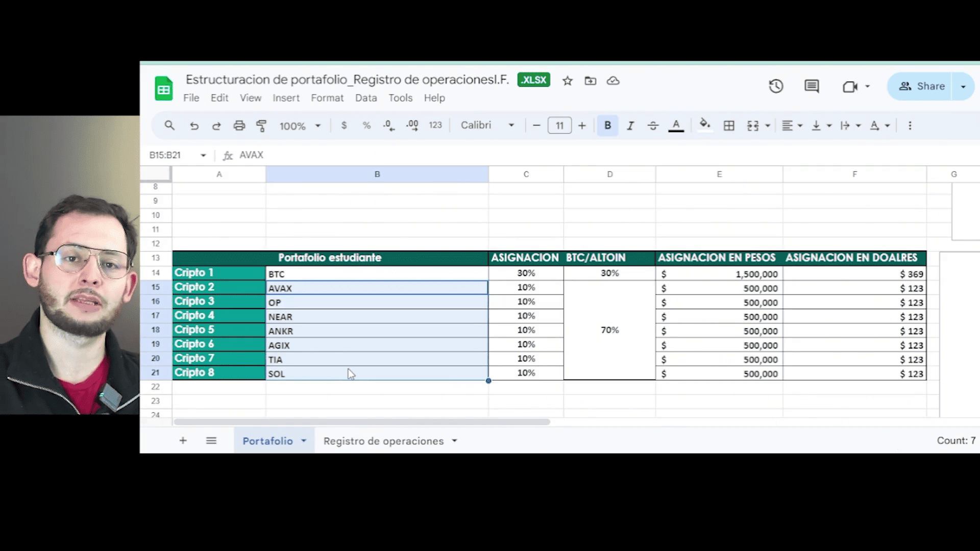980x551 pixels.
Task: Select the paint format roller
Action: click(x=261, y=126)
